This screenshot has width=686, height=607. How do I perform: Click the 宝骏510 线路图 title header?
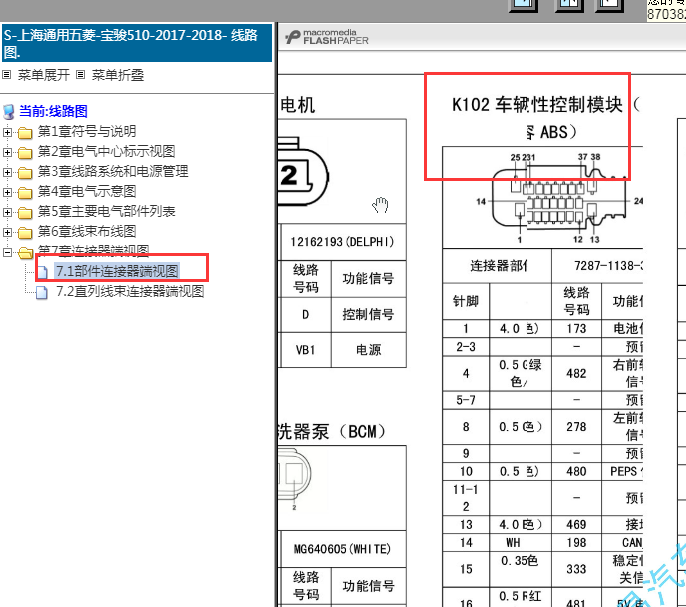[x=136, y=43]
